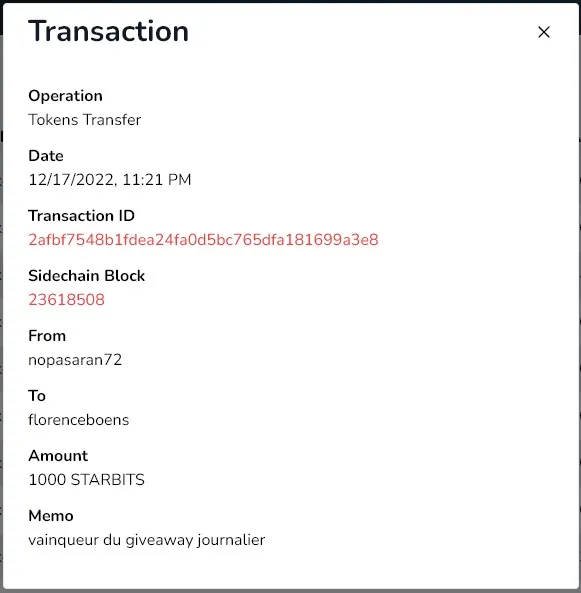581x593 pixels.
Task: Close the Transaction dialog
Action: [x=544, y=32]
